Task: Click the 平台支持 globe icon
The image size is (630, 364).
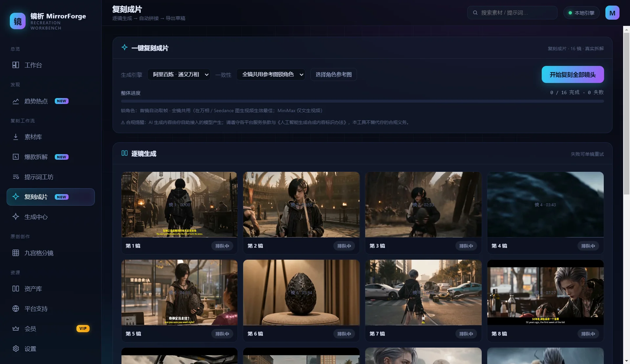Action: coord(15,309)
